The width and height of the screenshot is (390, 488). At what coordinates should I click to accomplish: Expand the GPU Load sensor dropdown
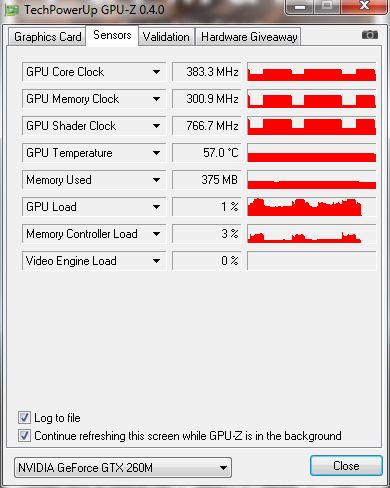(156, 207)
